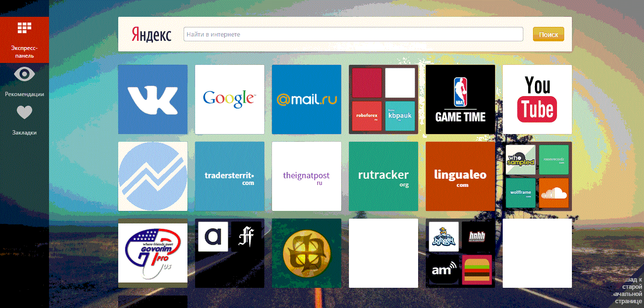Show Рекомендации via the eye icon
Image resolution: width=644 pixels, height=308 pixels.
click(x=25, y=74)
